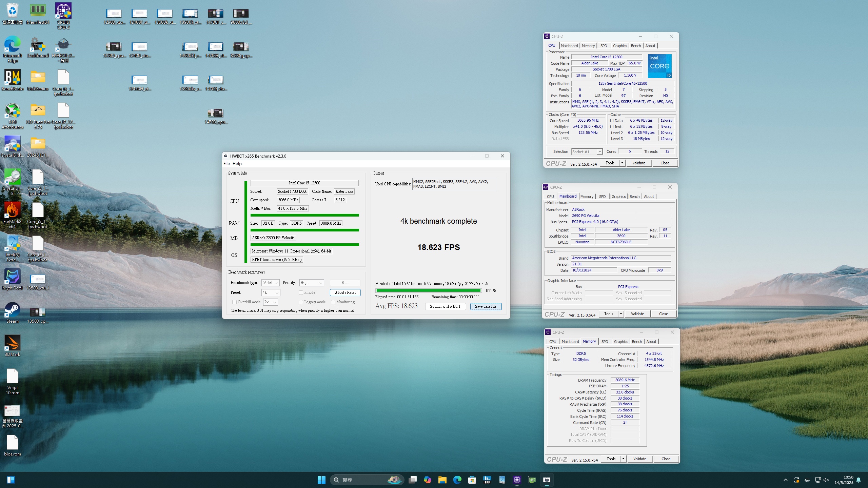
Task: Select the 14900kf screenshot file icon
Action: (x=190, y=49)
